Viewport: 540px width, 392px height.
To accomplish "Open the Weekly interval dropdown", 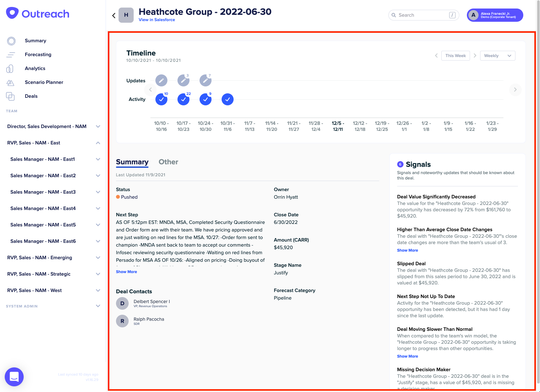I will click(497, 56).
